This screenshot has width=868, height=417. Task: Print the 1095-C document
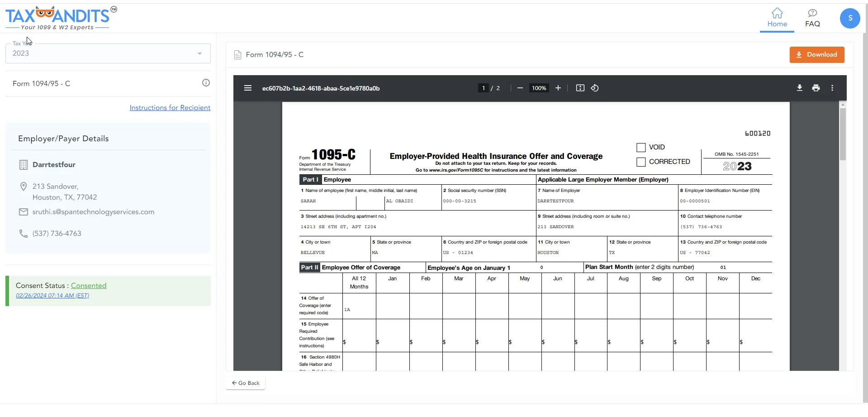click(816, 88)
